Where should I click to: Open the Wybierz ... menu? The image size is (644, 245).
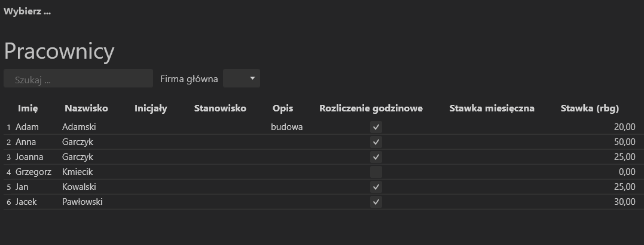[x=27, y=11]
